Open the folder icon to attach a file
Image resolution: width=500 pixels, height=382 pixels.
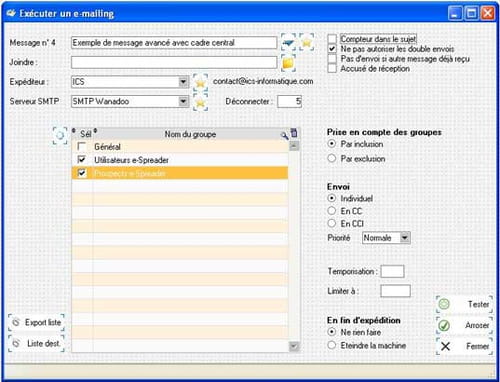point(288,63)
